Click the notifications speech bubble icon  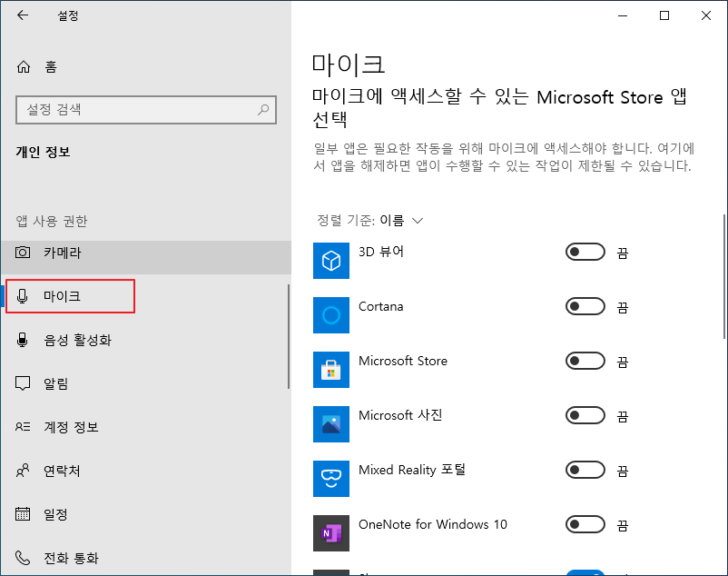click(x=23, y=383)
